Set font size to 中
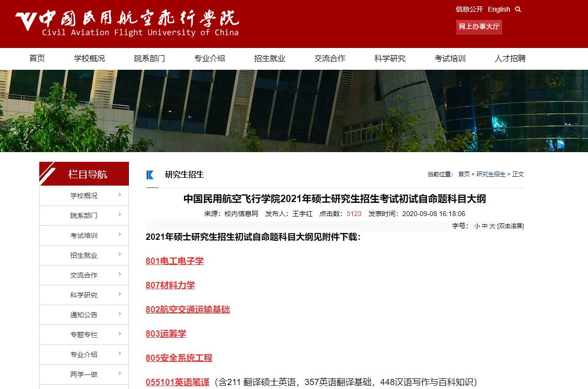The image size is (588, 389). pyautogui.click(x=485, y=226)
